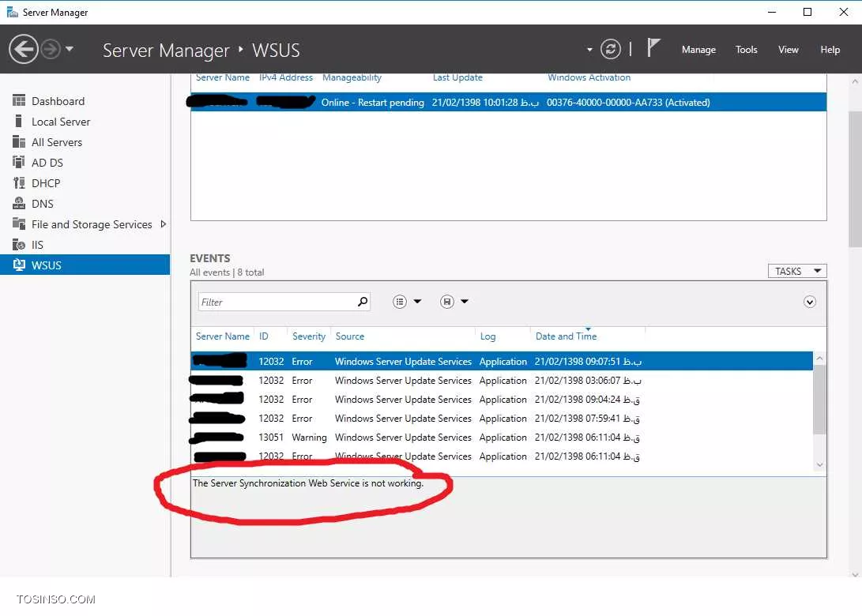Viewport: 862px width, 616px height.
Task: Sort events by ID column
Action: pyautogui.click(x=264, y=336)
